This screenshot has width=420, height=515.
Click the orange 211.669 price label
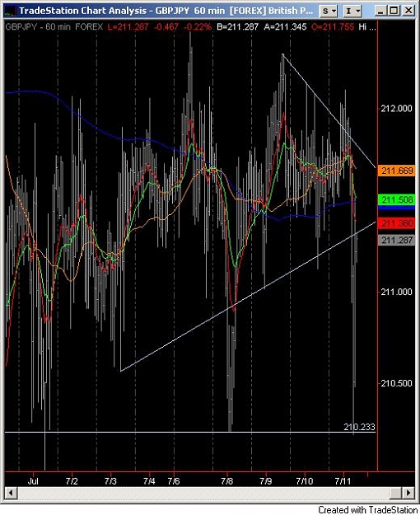click(x=396, y=171)
